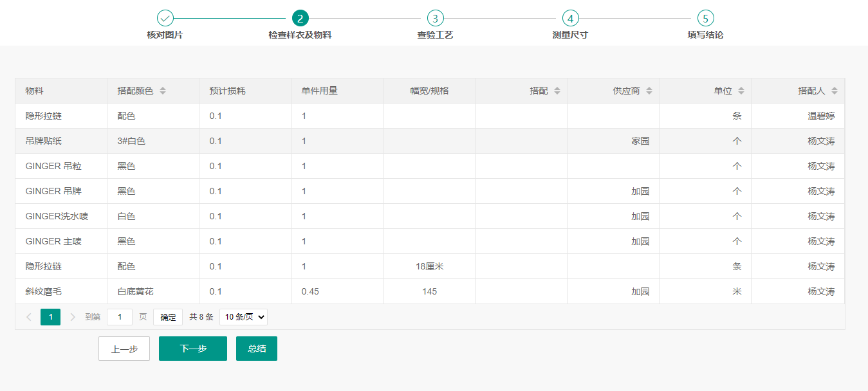Sort by 搭配人 column sort arrows
868x391 pixels.
(835, 91)
